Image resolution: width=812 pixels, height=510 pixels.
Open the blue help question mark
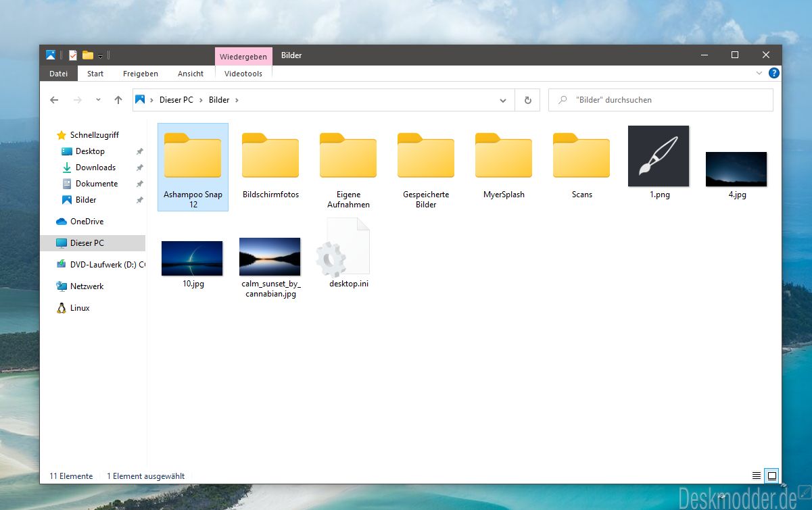[774, 73]
